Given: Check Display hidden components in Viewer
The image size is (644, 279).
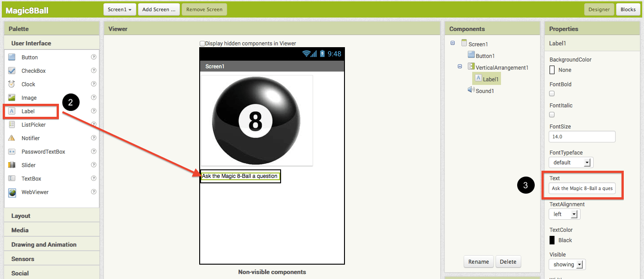Looking at the screenshot, I should 202,43.
